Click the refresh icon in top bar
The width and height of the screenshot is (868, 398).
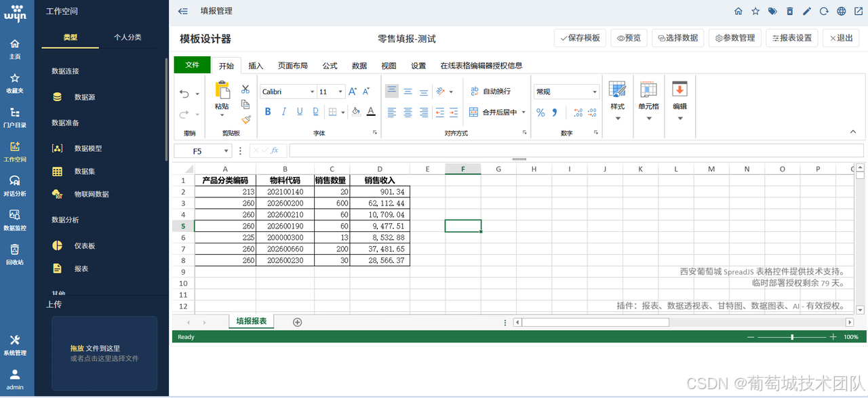[824, 12]
